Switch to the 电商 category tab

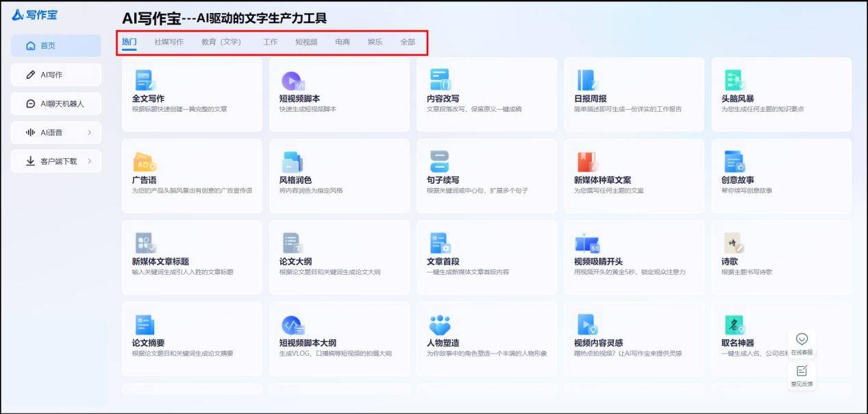342,41
